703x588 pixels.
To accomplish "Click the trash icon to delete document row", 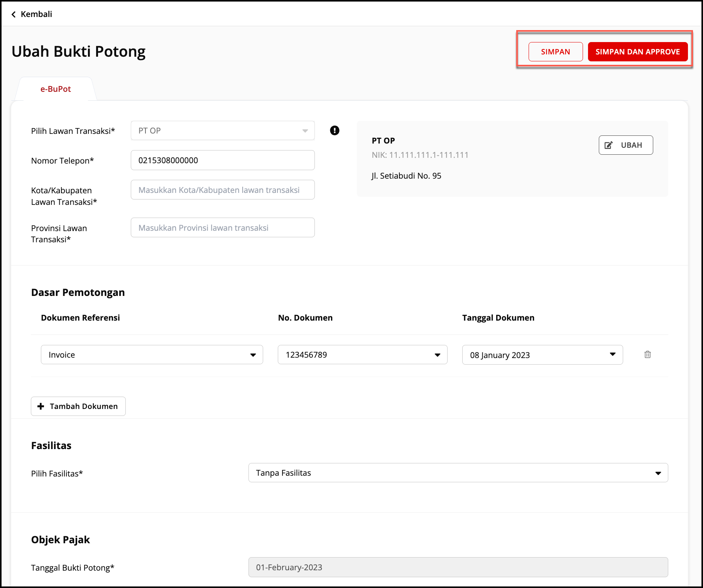I will coord(647,354).
